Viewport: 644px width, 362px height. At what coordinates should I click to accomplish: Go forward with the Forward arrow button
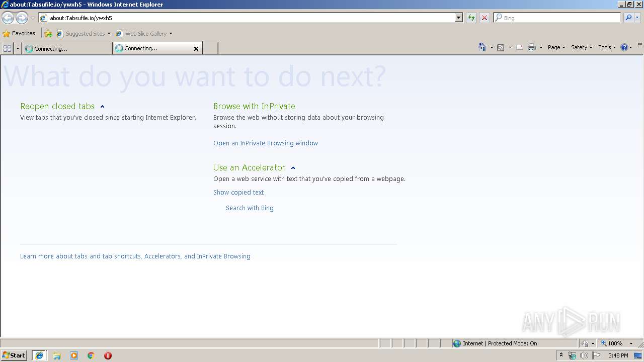[x=22, y=18]
